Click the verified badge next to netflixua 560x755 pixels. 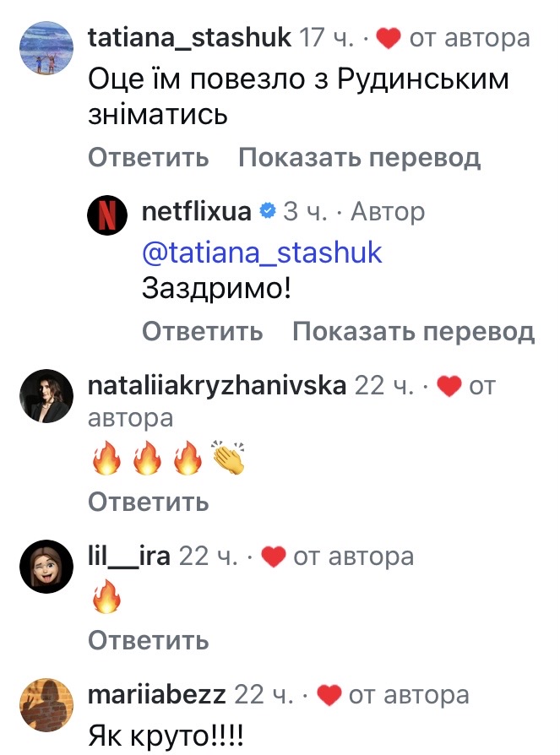tap(268, 212)
